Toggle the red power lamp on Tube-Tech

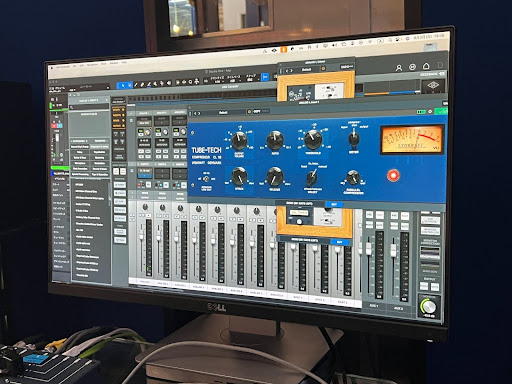click(393, 175)
